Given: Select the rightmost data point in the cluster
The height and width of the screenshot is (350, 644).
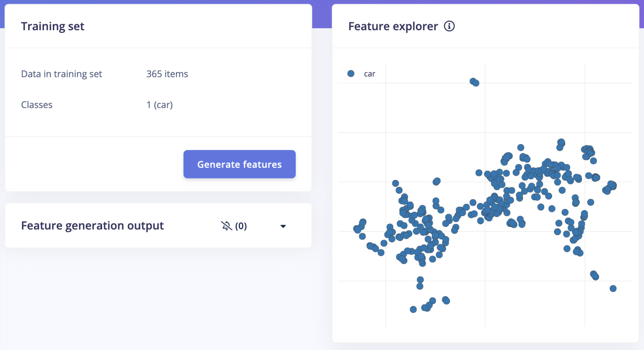Looking at the screenshot, I should pyautogui.click(x=613, y=186).
